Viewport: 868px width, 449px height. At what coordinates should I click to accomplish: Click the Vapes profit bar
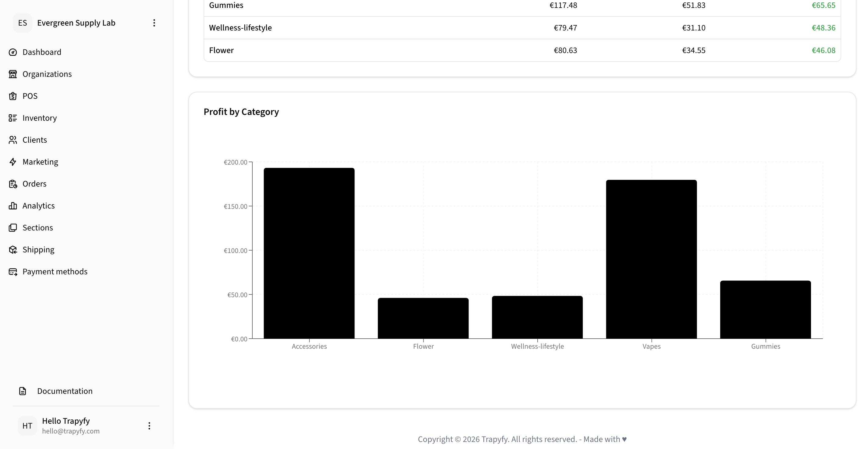(x=651, y=259)
